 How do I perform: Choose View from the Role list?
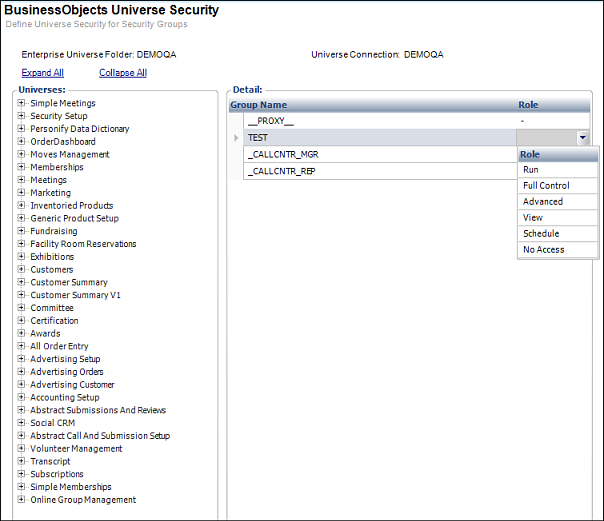click(x=558, y=218)
